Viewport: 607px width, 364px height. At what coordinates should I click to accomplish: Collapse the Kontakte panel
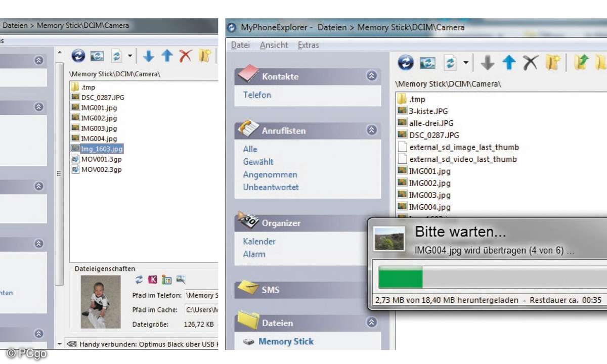pyautogui.click(x=372, y=76)
